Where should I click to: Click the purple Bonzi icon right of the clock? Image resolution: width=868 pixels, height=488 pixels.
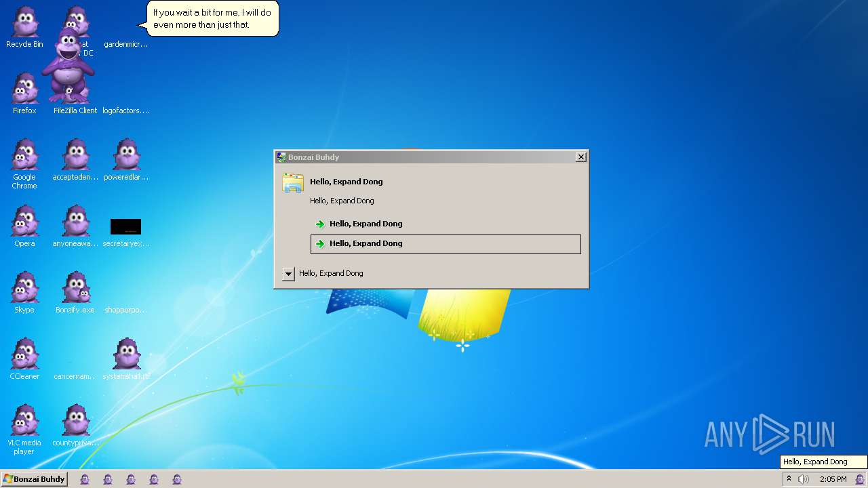pos(860,479)
